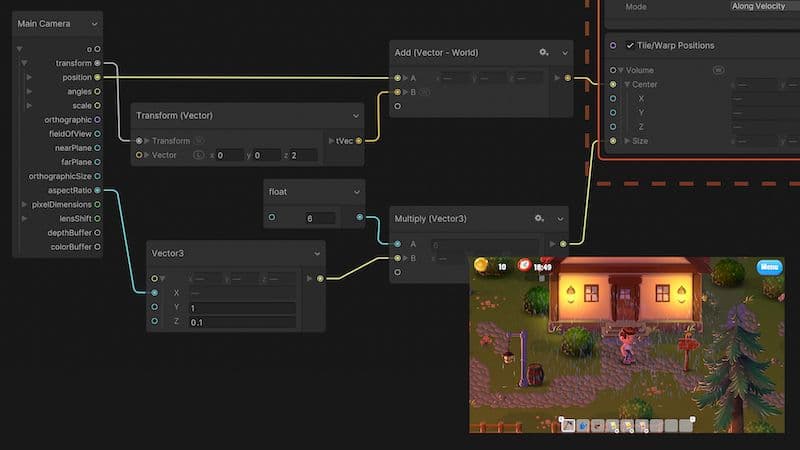Expand the lensShift row arrow
This screenshot has width=800, height=450.
[24, 218]
